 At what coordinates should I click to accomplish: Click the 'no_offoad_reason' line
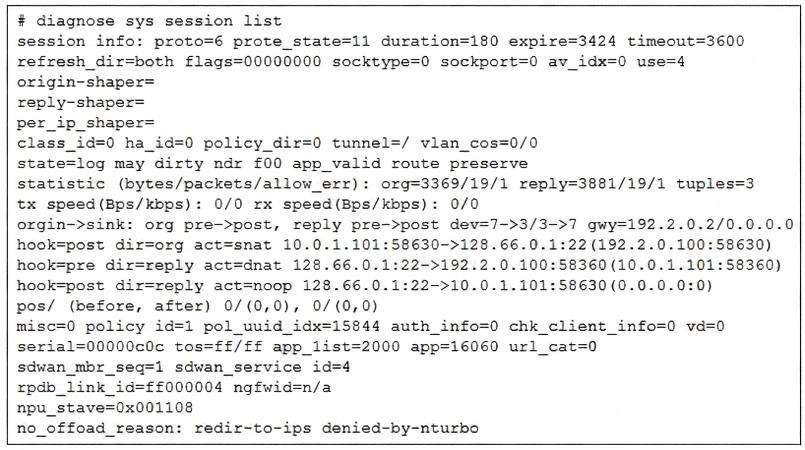(x=248, y=429)
